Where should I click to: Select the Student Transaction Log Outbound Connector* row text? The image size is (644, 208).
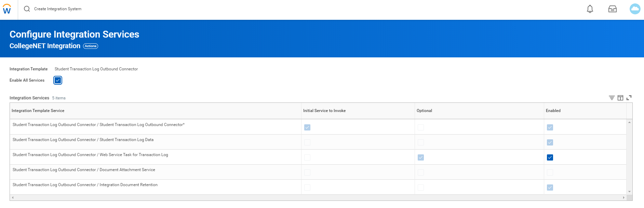click(x=98, y=125)
